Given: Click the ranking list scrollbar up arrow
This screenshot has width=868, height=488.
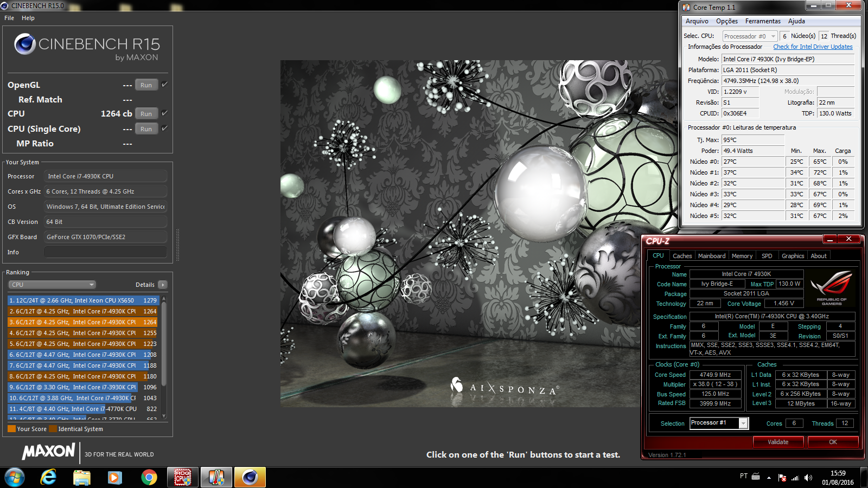Looking at the screenshot, I should coord(164,299).
